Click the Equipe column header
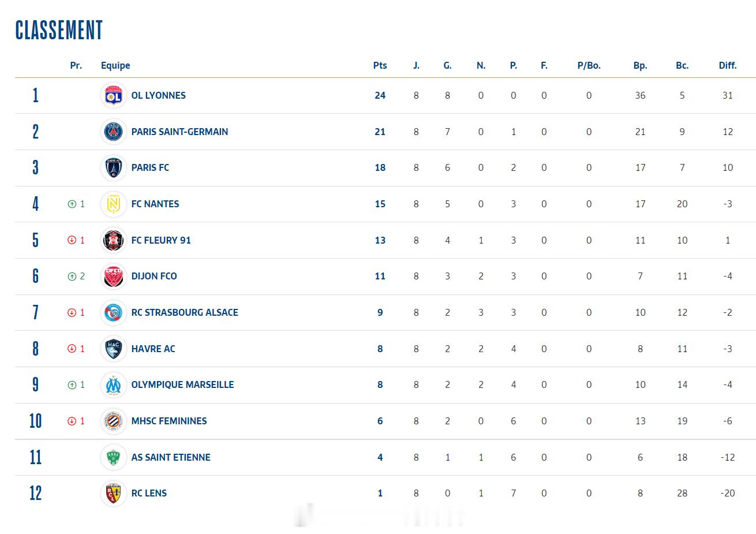Screen dimensions: 756x534 pyautogui.click(x=115, y=66)
